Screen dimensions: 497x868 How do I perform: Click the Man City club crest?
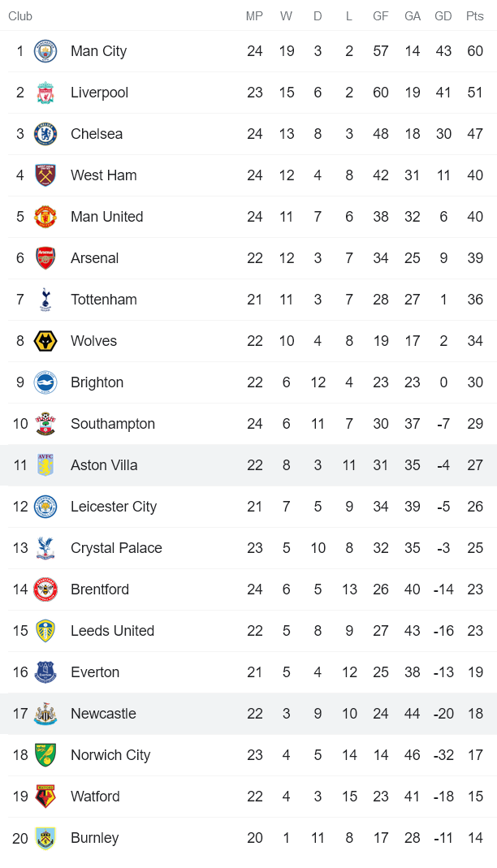(45, 51)
